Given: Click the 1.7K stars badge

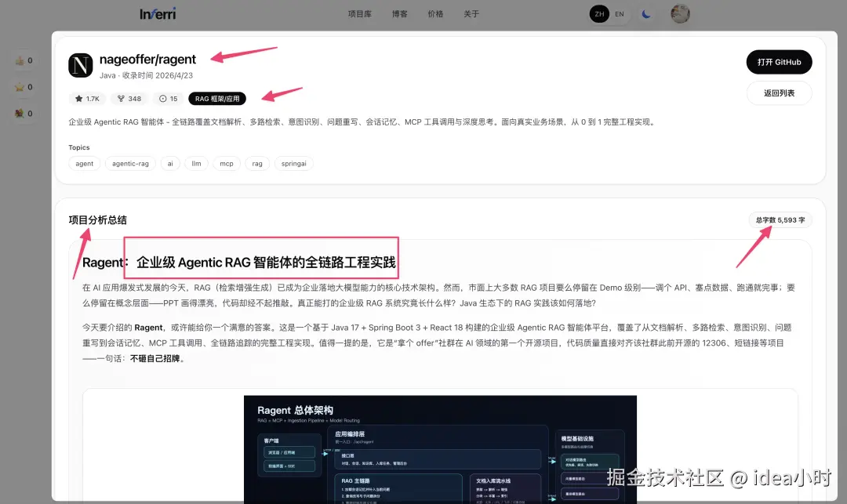Looking at the screenshot, I should pyautogui.click(x=87, y=99).
